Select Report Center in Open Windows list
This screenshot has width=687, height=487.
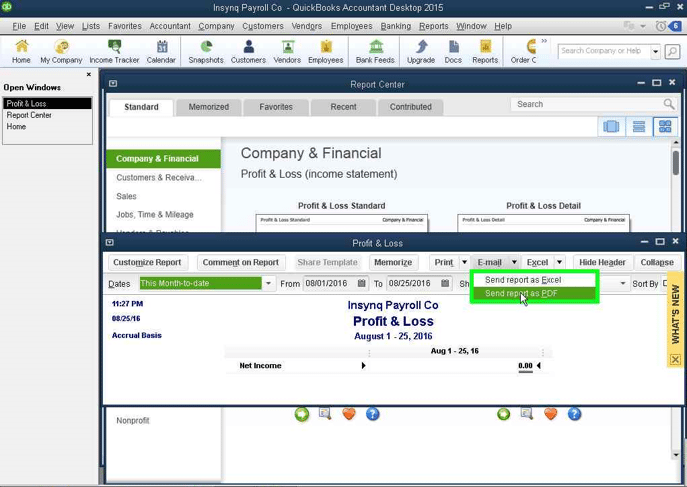pos(29,115)
